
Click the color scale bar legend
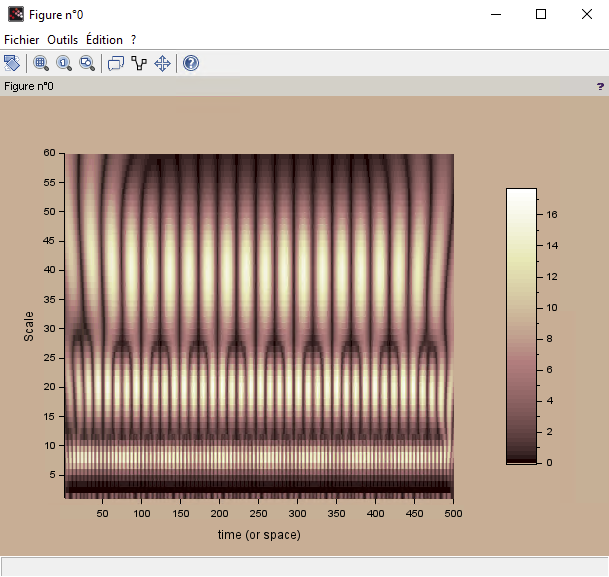tap(521, 326)
